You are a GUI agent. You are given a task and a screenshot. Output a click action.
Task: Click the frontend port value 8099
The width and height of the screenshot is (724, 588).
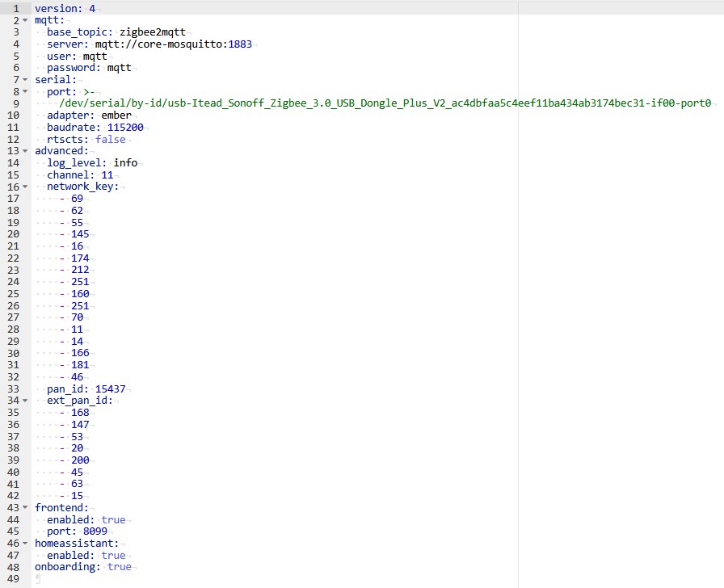pyautogui.click(x=93, y=531)
